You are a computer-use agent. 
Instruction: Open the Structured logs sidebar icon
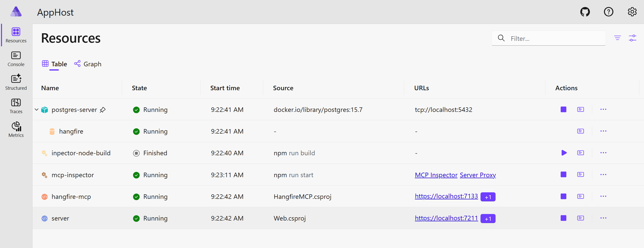[x=16, y=82]
